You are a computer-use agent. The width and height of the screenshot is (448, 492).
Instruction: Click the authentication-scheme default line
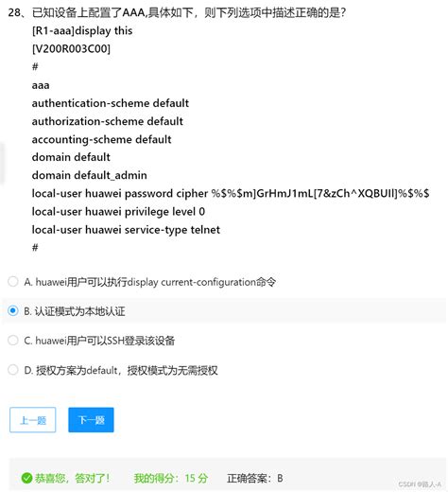pos(111,103)
